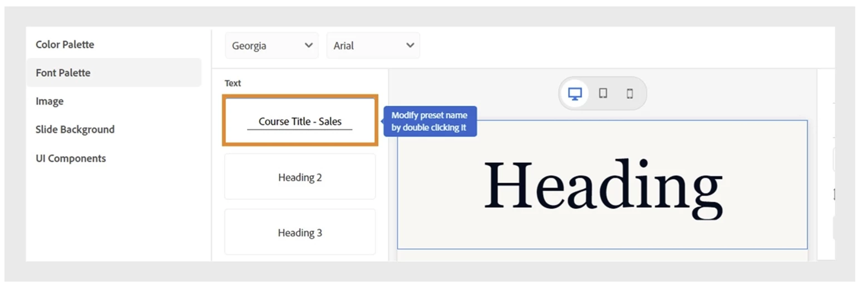Viewport: 868px width, 288px height.
Task: Switch to mobile phone preview mode
Action: (x=630, y=94)
